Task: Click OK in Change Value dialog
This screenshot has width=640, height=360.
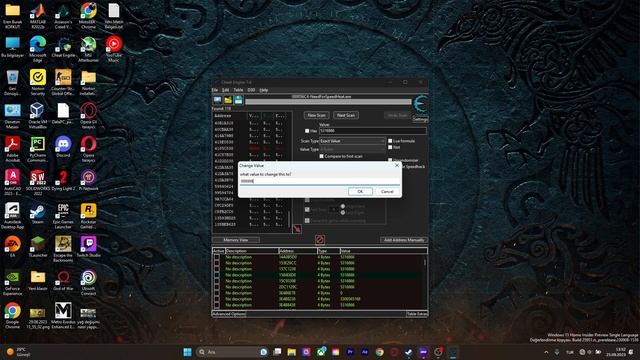Action: coord(360,191)
